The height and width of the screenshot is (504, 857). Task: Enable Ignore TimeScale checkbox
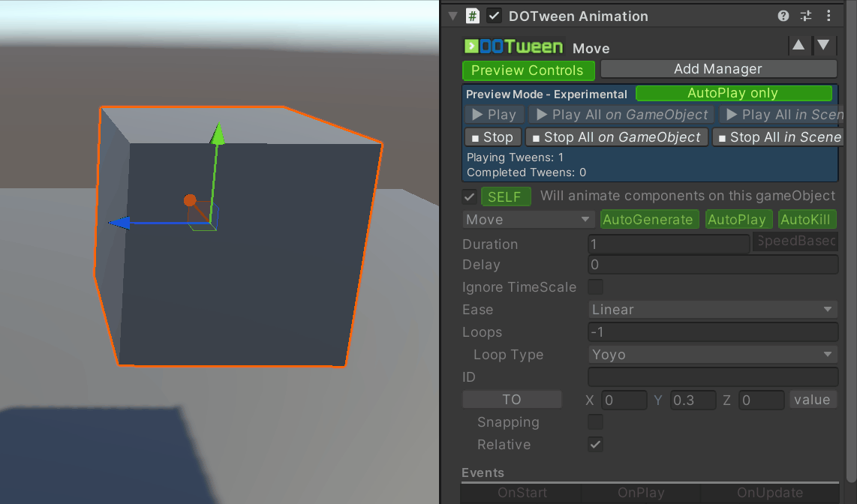click(x=595, y=287)
